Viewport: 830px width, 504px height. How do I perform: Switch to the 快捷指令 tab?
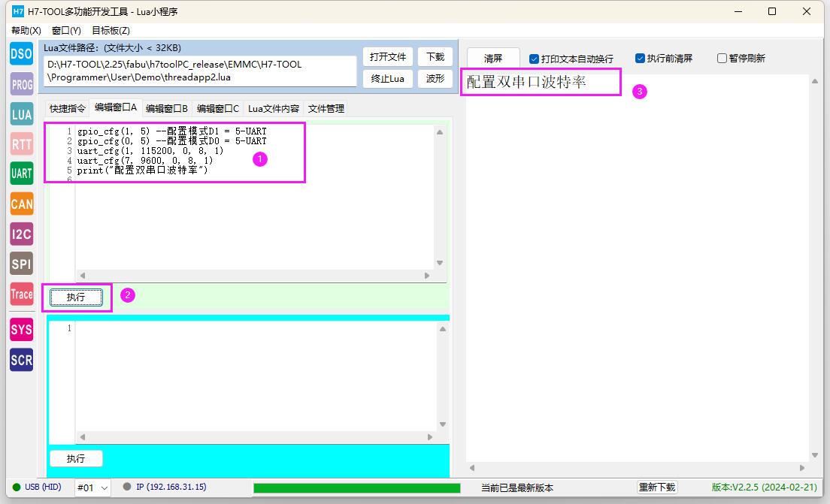[67, 108]
